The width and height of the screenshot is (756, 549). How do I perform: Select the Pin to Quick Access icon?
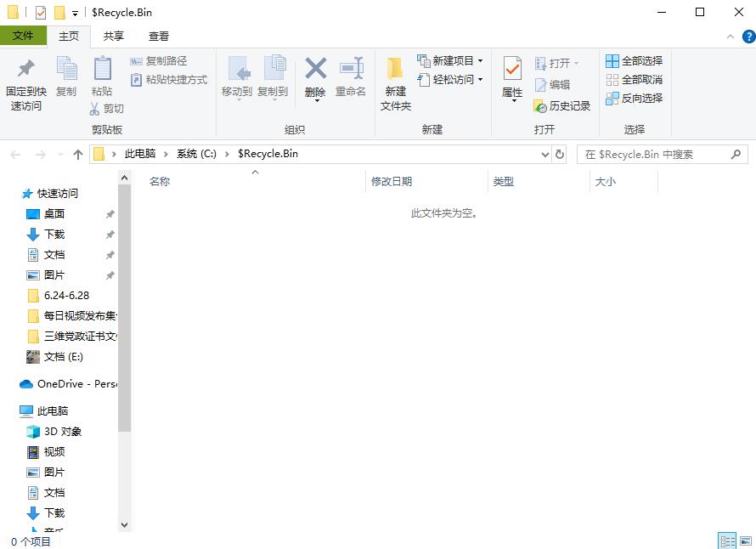pos(25,78)
